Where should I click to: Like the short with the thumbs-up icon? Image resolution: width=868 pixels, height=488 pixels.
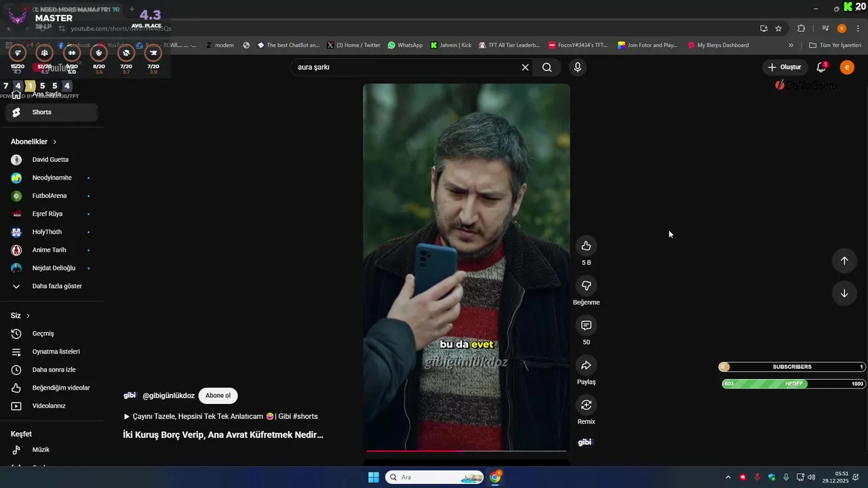tap(586, 246)
